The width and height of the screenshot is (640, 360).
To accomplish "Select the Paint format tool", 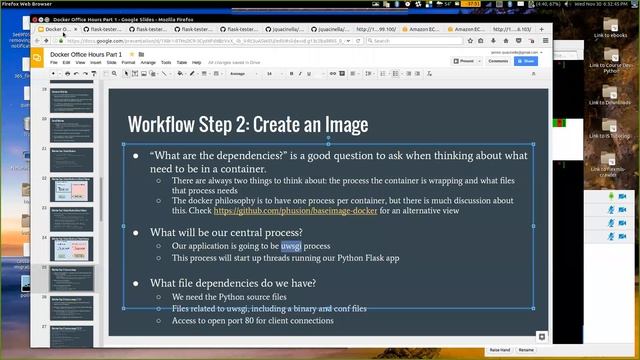I will (93, 74).
